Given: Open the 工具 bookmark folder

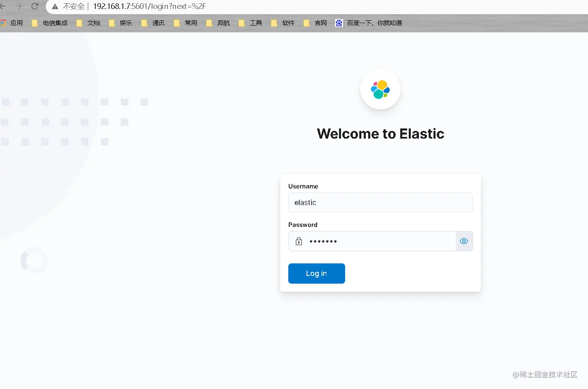Looking at the screenshot, I should point(251,23).
